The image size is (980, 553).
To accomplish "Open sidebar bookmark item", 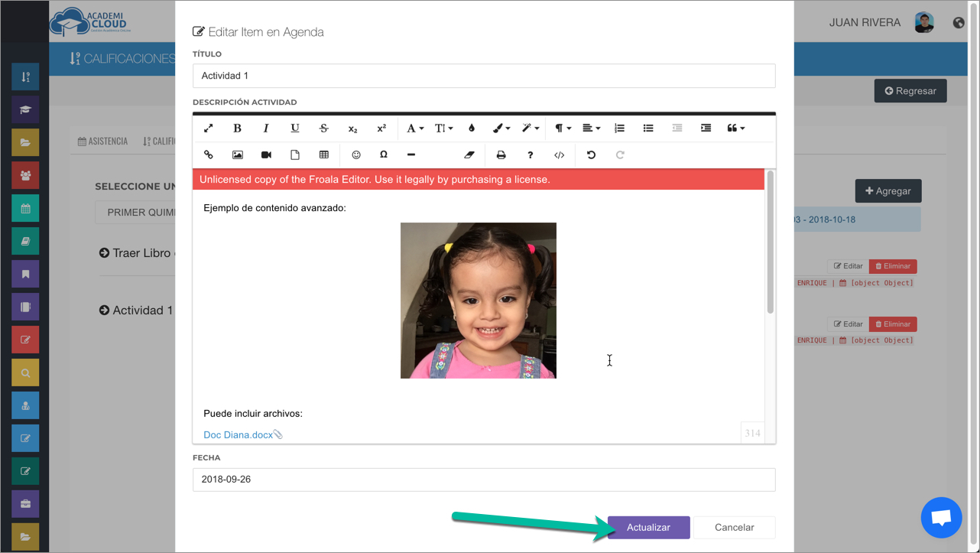I will pos(25,275).
